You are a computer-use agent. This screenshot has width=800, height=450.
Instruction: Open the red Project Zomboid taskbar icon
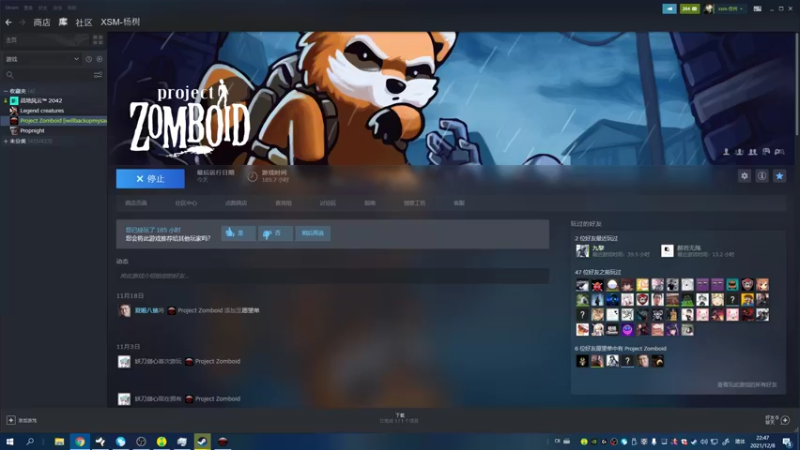point(222,441)
